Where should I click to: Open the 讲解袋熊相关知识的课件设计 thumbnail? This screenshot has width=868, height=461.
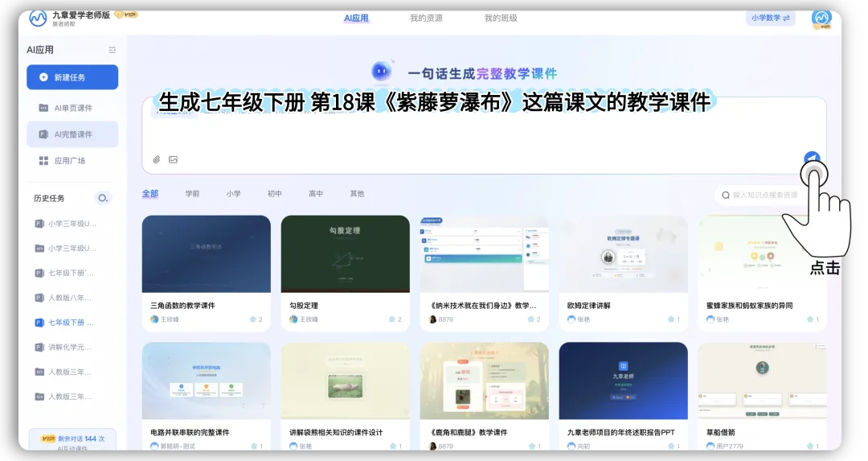(x=346, y=381)
